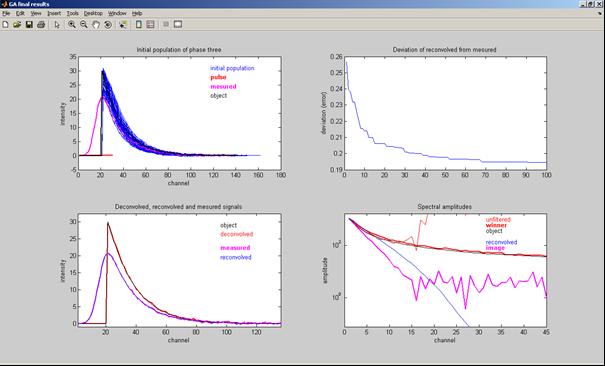The width and height of the screenshot is (605, 366).
Task: Click the title 'Initial population of phase three'
Action: 179,50
